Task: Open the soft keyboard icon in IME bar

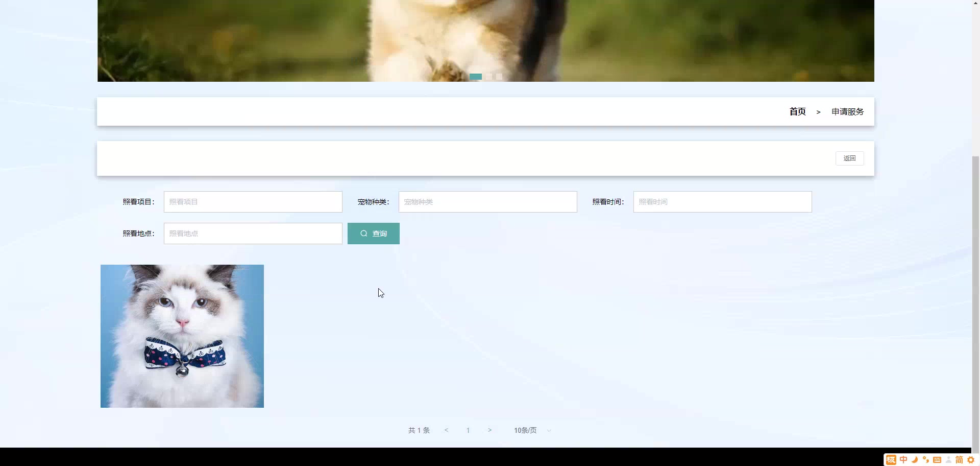Action: [x=937, y=460]
